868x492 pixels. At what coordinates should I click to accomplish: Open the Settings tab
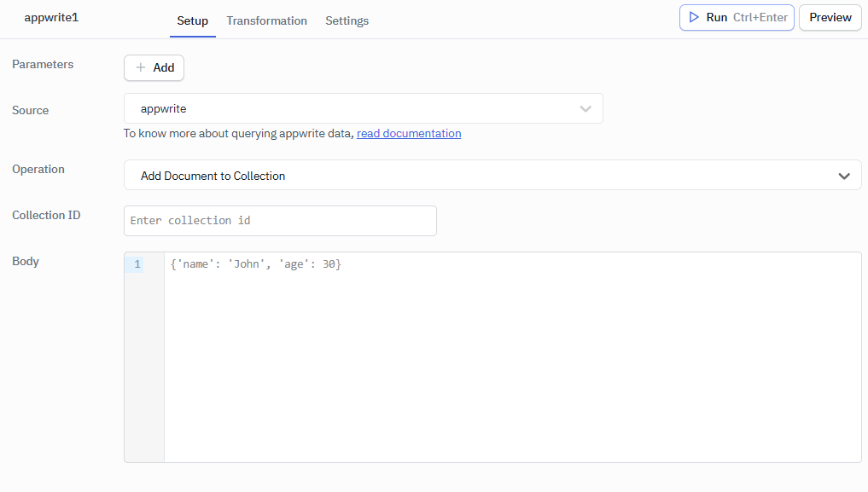(347, 20)
